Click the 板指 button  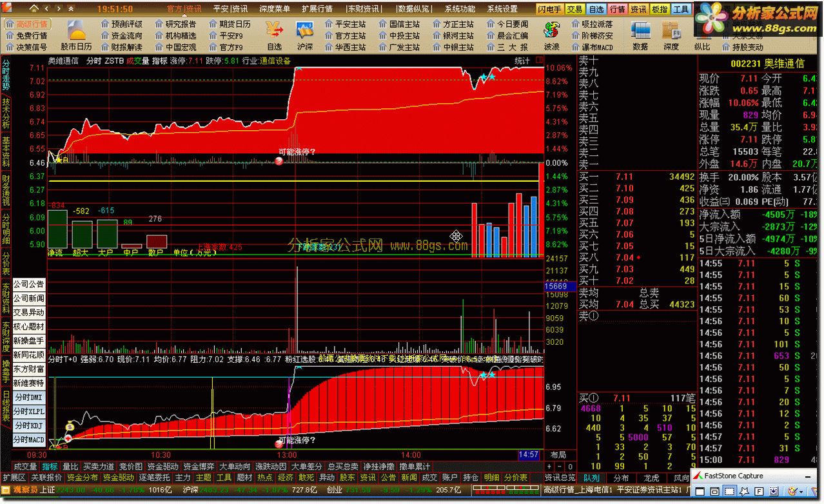(x=660, y=10)
